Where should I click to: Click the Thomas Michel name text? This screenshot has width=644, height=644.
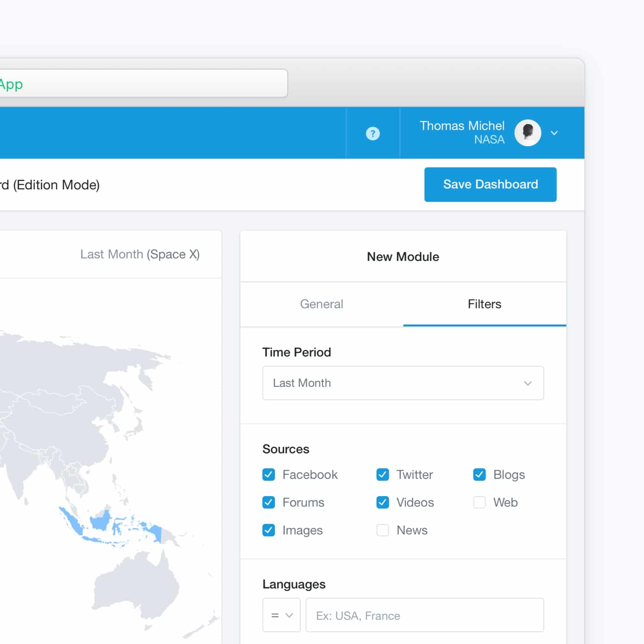click(x=462, y=126)
